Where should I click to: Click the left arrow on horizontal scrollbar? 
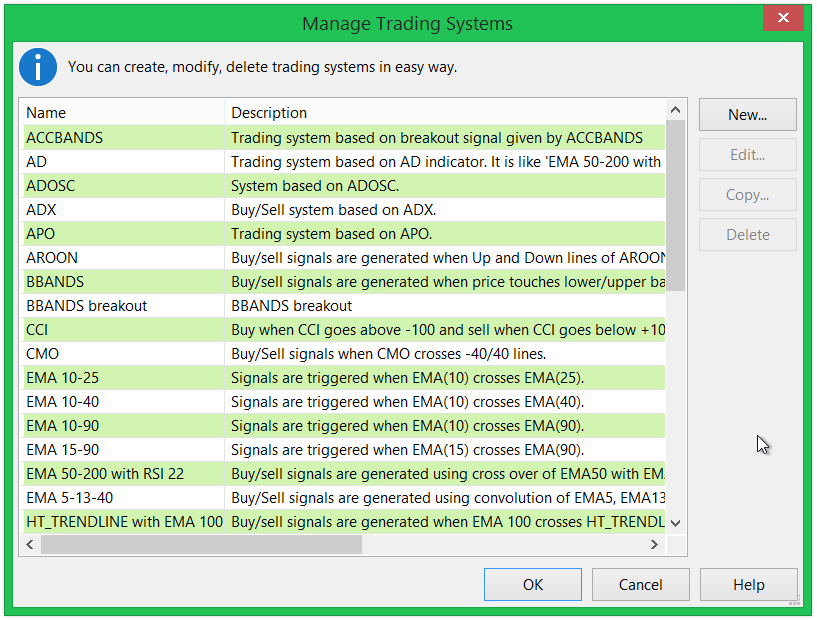[x=29, y=544]
